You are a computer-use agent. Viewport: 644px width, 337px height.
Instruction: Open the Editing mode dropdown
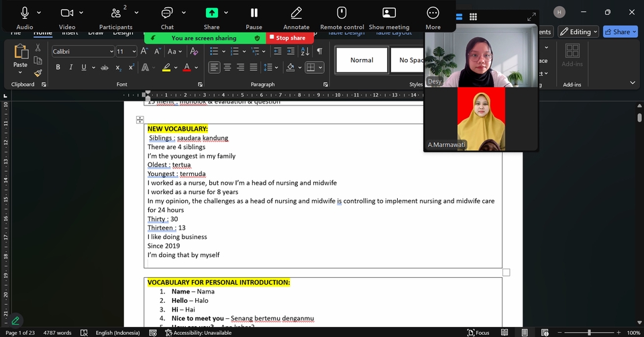[579, 32]
